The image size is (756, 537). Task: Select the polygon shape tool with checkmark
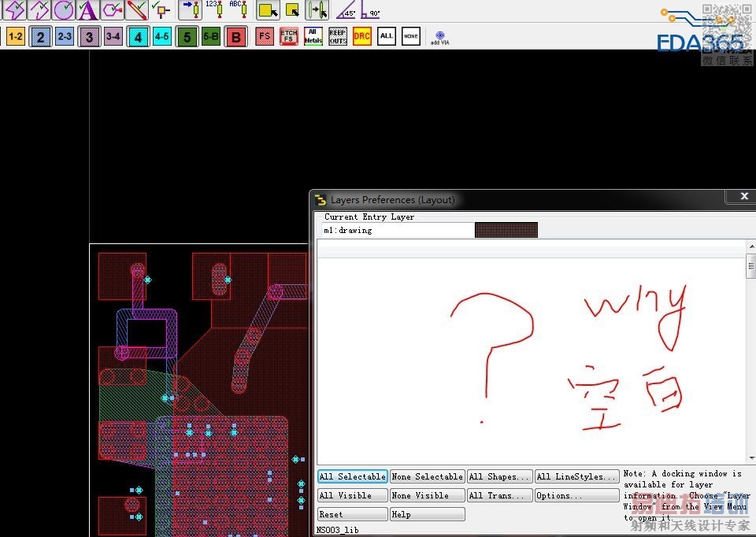point(14,9)
